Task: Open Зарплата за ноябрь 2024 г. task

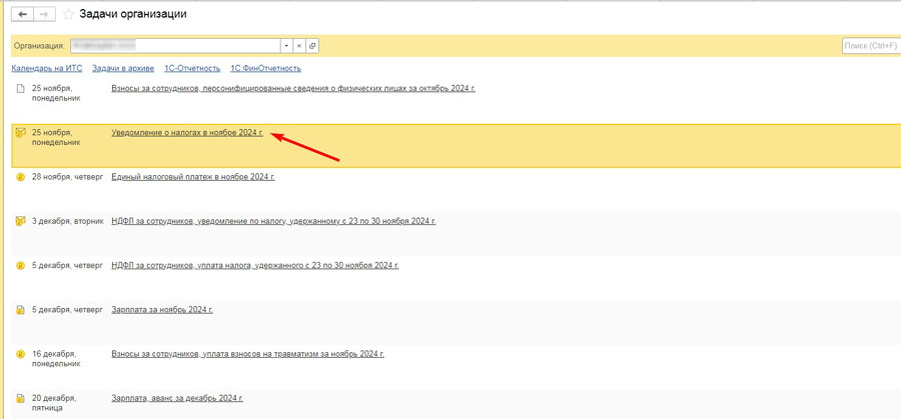Action: click(x=162, y=310)
